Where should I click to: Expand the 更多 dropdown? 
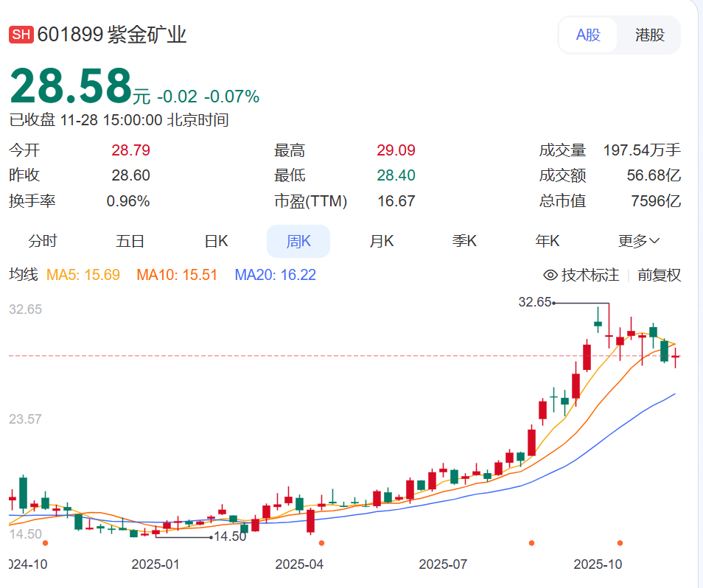tap(638, 241)
